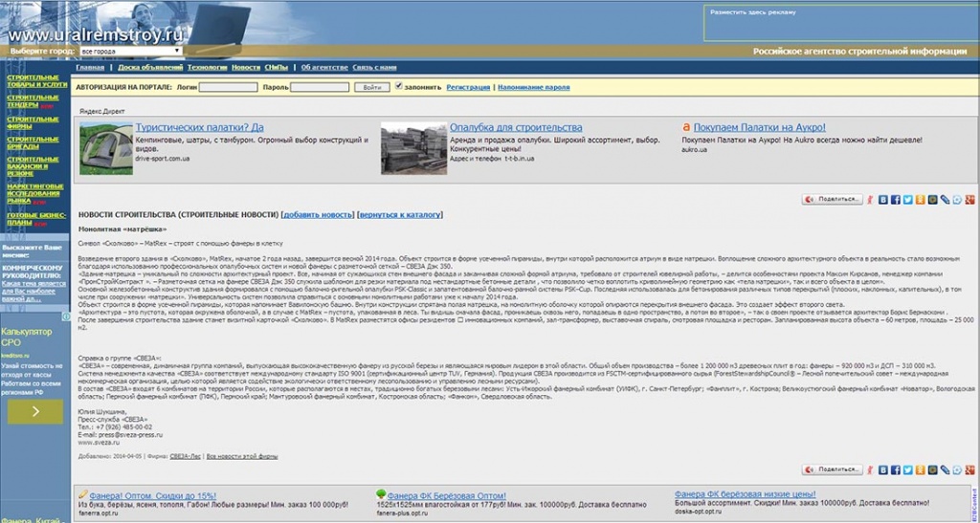
Task: Share on VK from the row below the article
Action: click(x=883, y=470)
